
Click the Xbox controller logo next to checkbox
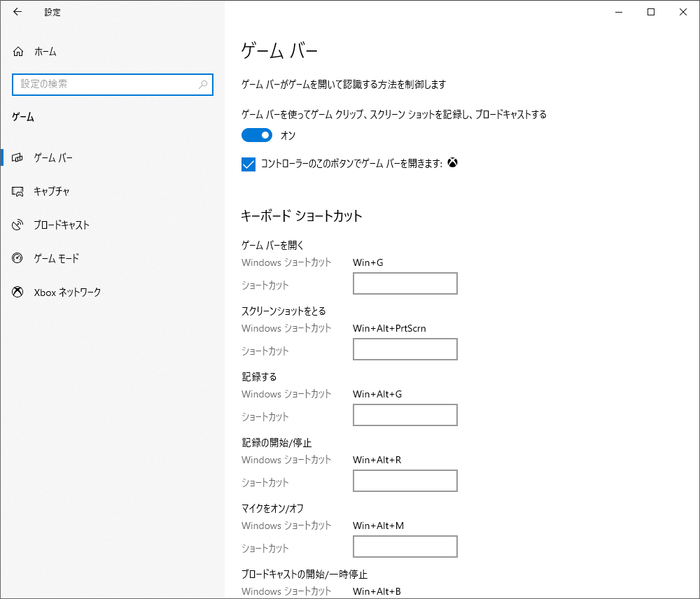453,162
